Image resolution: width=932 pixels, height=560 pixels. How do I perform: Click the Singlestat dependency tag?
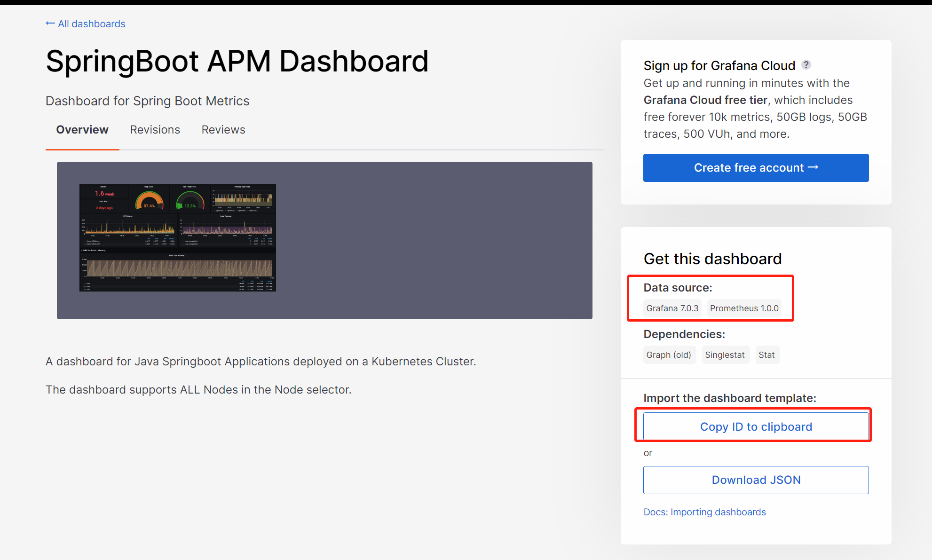pos(725,355)
